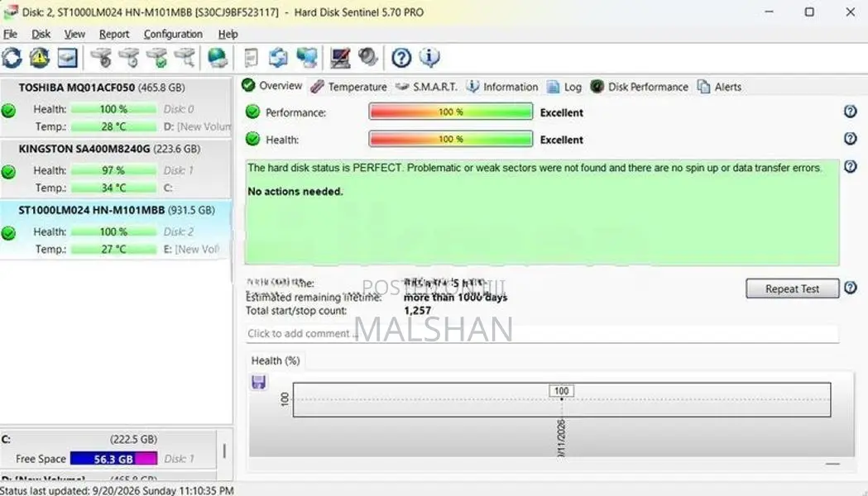
Task: Click the Repeat Test button
Action: tap(792, 289)
